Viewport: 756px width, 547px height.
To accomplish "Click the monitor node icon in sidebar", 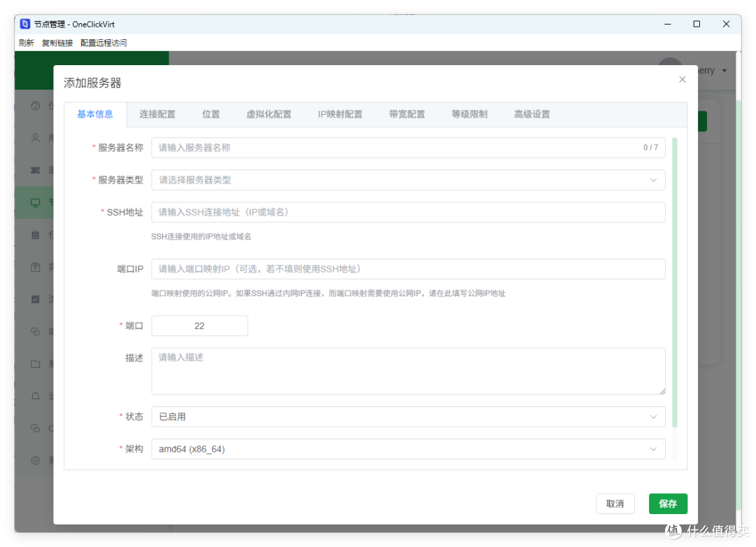I will (x=35, y=202).
